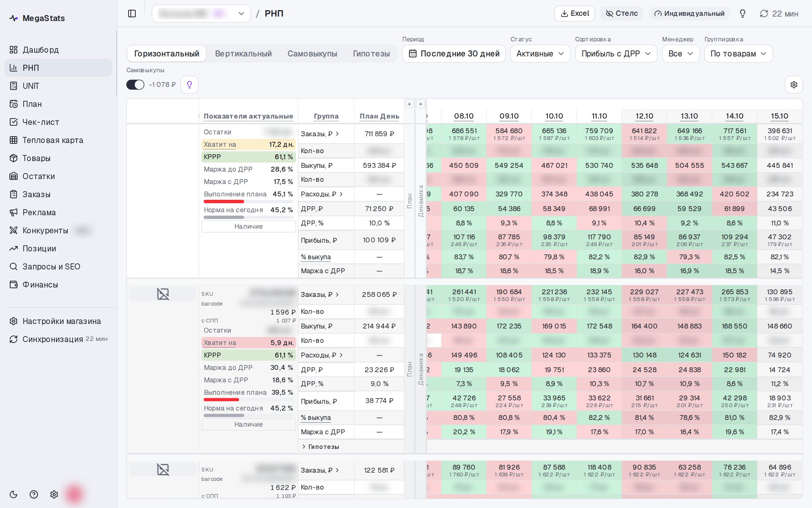Screen dimensions: 812x508
Task: Select Горизонтальный tab
Action: (x=167, y=53)
